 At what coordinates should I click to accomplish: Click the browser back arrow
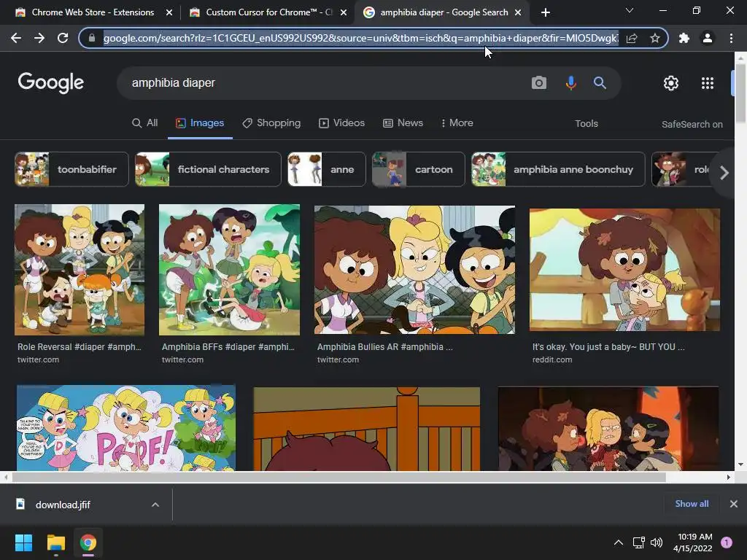click(x=16, y=38)
